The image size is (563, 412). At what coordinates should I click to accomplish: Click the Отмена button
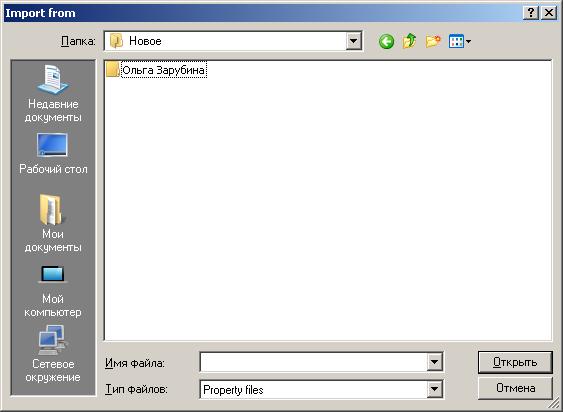pos(515,388)
